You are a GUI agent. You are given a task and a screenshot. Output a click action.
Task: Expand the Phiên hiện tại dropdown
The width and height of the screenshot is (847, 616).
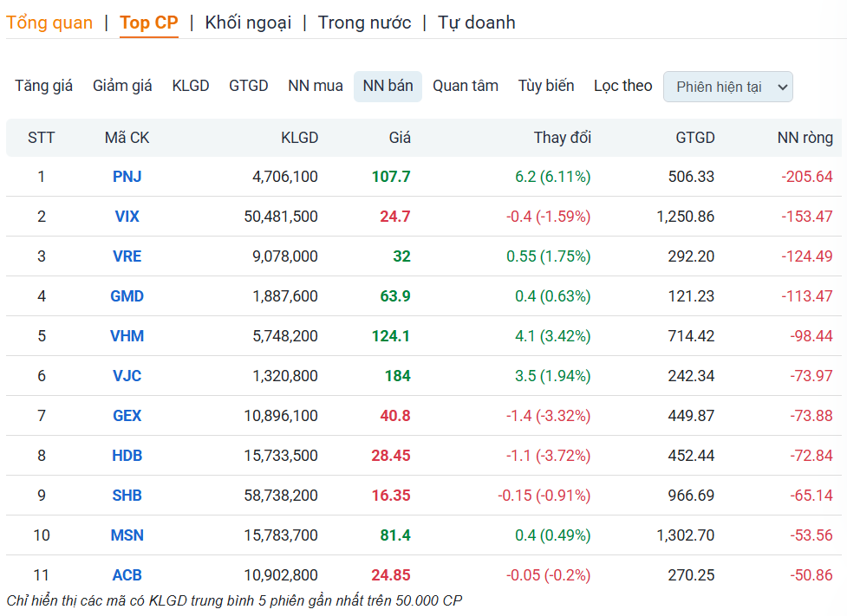(x=728, y=87)
